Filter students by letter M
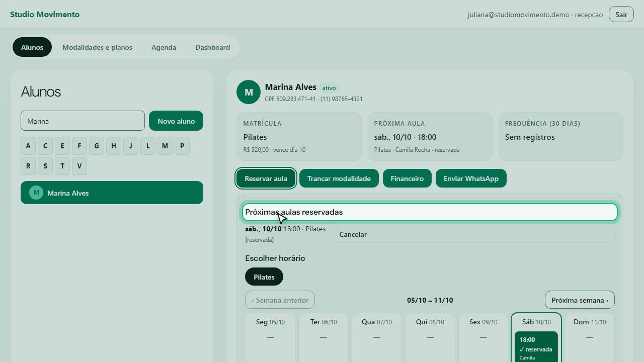The height and width of the screenshot is (362, 644). point(165,146)
